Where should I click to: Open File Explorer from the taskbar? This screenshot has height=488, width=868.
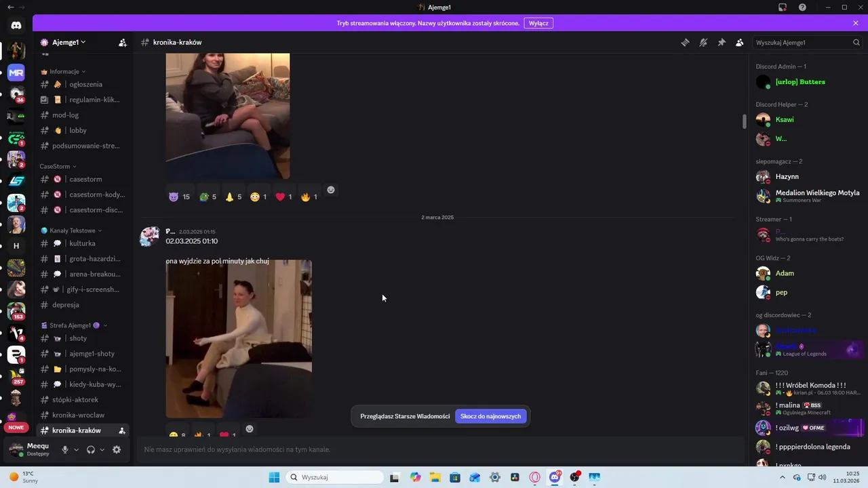click(435, 477)
